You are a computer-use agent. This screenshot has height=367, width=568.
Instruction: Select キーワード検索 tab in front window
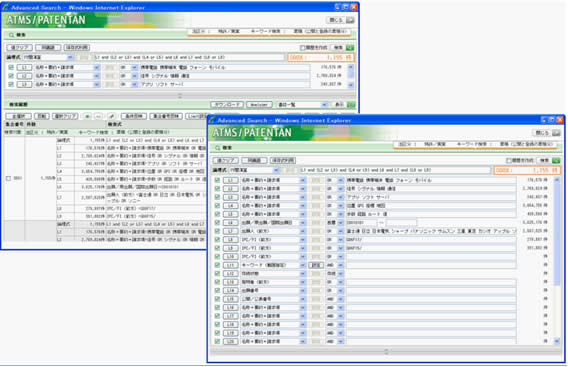click(471, 144)
